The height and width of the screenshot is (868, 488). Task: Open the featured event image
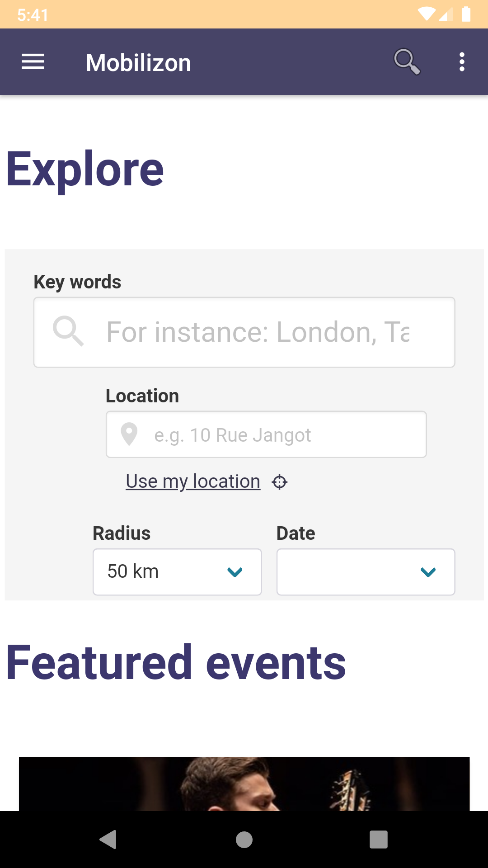coord(244,783)
